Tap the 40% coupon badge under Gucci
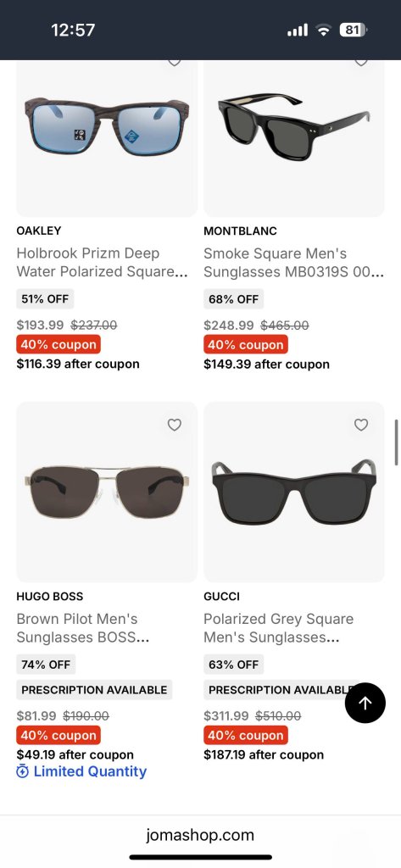The image size is (401, 868). [x=246, y=735]
